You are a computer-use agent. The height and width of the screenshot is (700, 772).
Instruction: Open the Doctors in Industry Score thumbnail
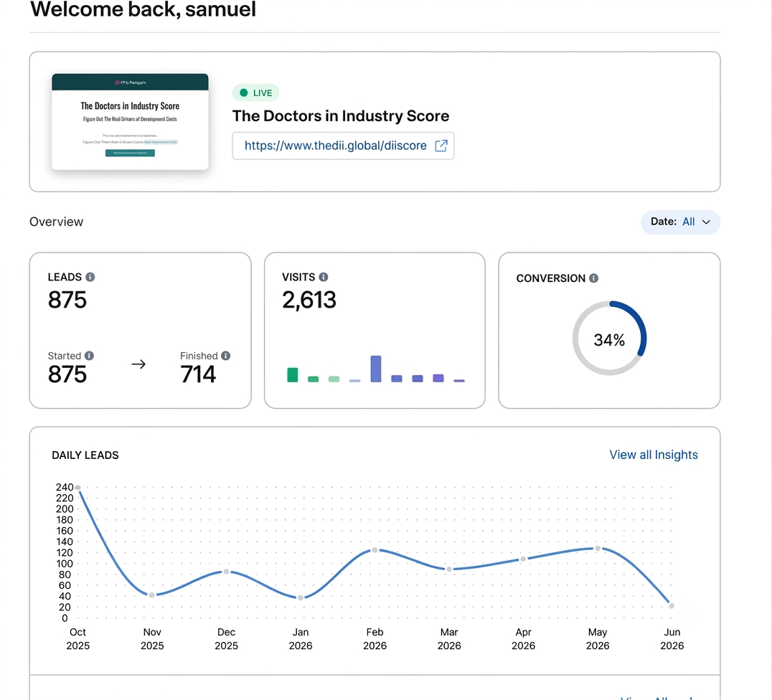pos(130,122)
